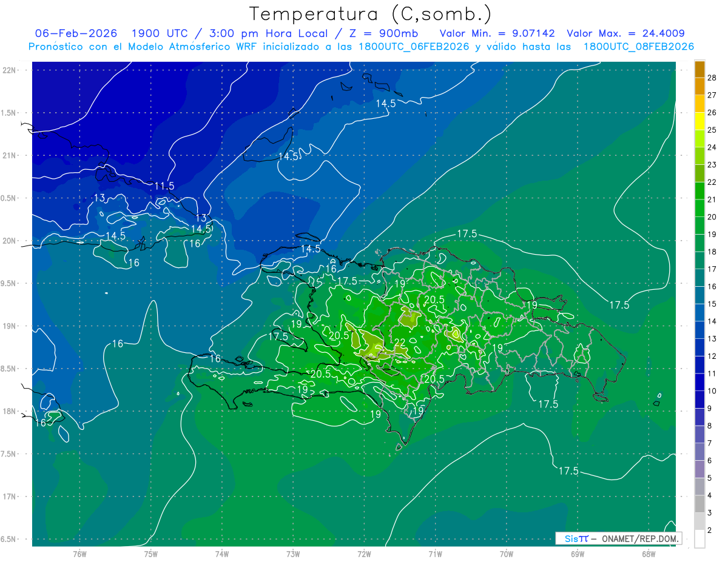Click the '20' value on the color scale

712,217
